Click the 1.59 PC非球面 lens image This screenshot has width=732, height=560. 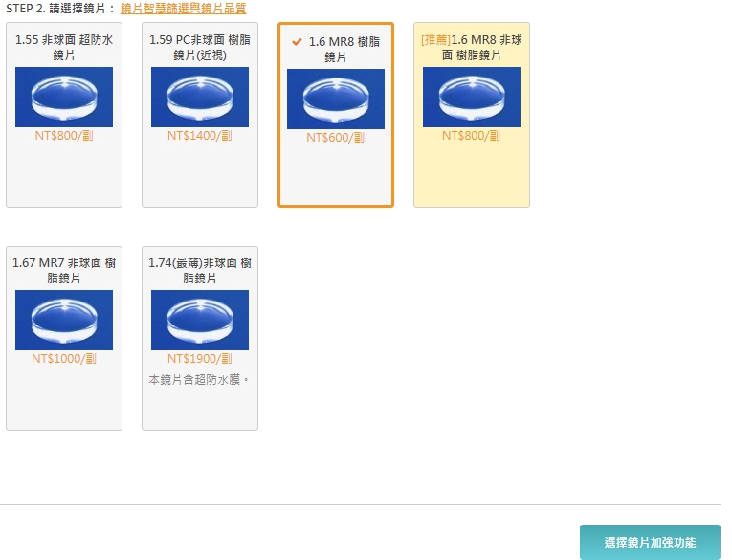tap(200, 97)
